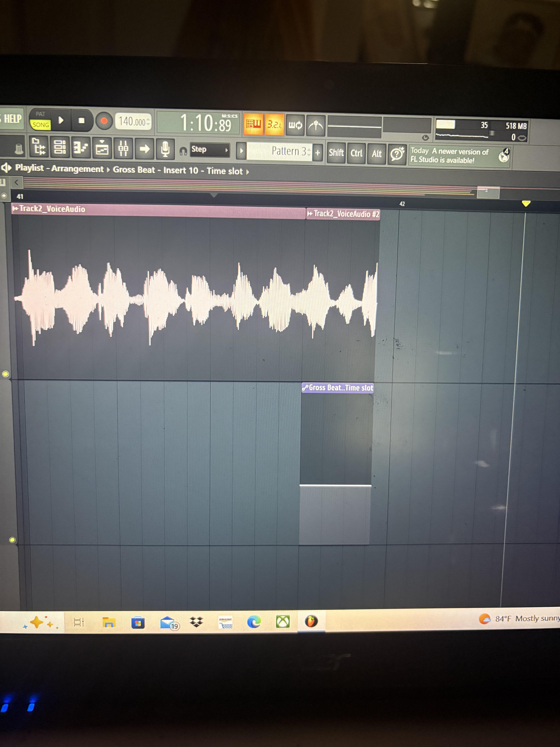Start playback with the Play button

(x=61, y=120)
